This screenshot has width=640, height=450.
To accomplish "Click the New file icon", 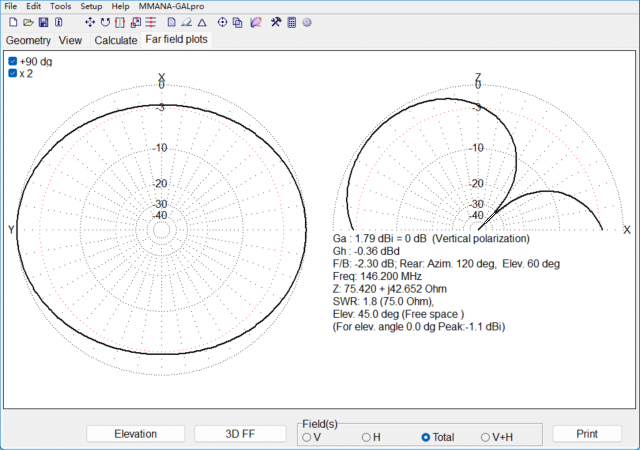I will [13, 22].
